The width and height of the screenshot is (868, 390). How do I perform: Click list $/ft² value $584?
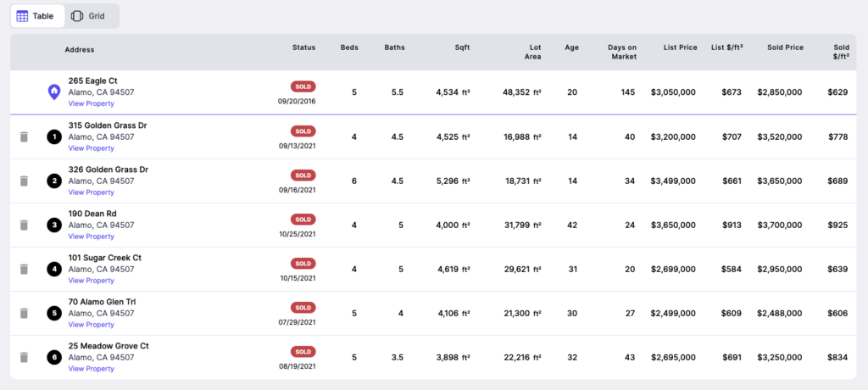click(x=732, y=270)
